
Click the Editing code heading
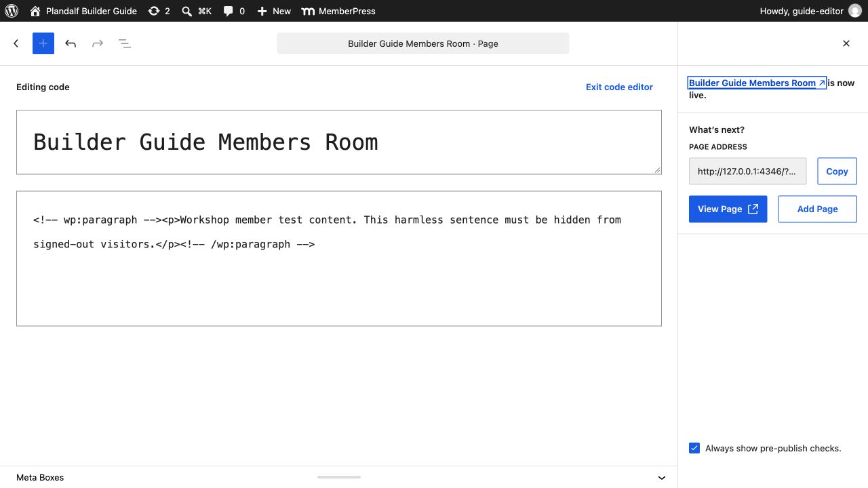coord(43,87)
